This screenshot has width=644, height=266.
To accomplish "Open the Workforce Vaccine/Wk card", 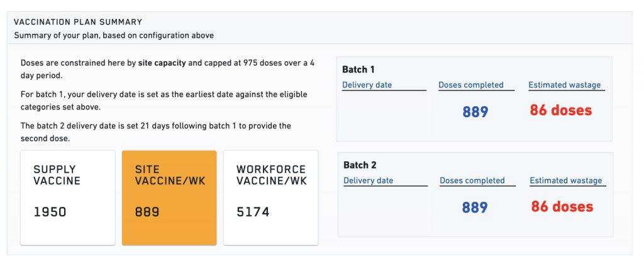I will 270,197.
